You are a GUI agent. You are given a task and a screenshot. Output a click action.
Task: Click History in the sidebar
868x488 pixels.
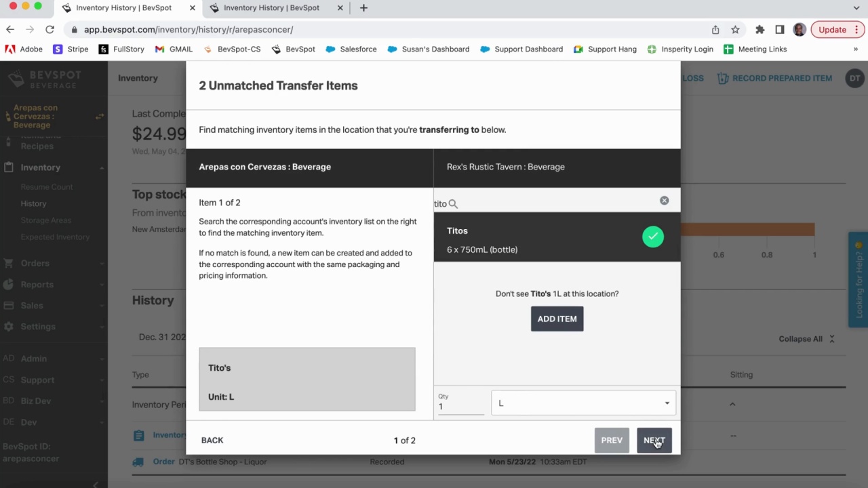[33, 203]
